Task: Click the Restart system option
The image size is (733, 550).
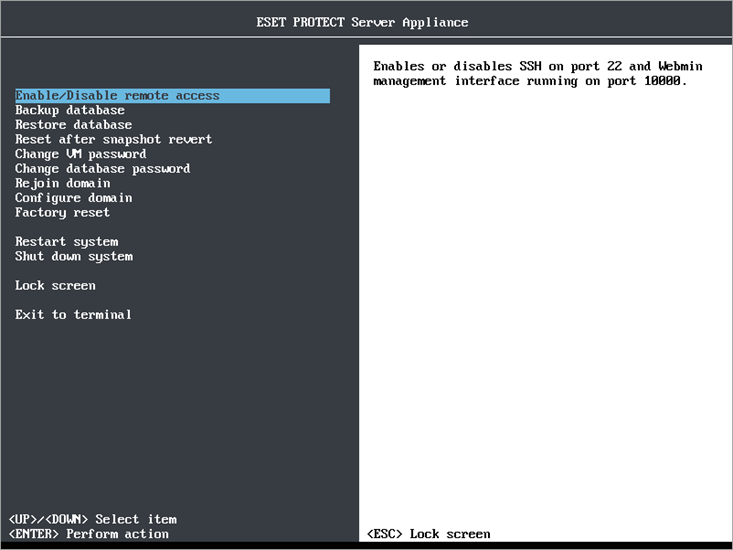Action: [x=66, y=242]
